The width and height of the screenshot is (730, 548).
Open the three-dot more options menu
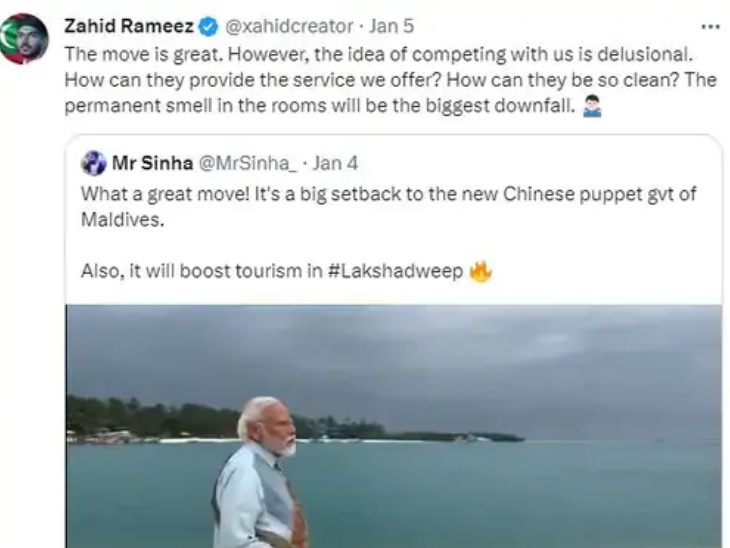pyautogui.click(x=710, y=27)
